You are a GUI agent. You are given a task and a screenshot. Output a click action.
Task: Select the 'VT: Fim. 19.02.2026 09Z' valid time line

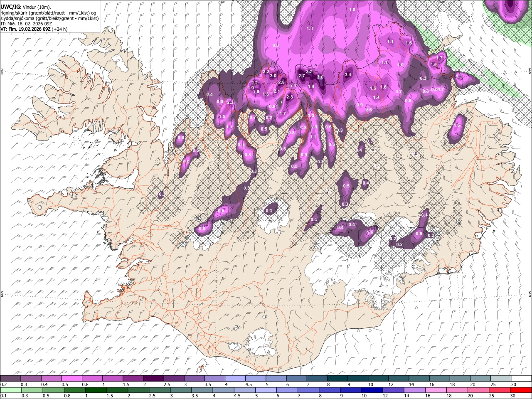click(x=26, y=29)
